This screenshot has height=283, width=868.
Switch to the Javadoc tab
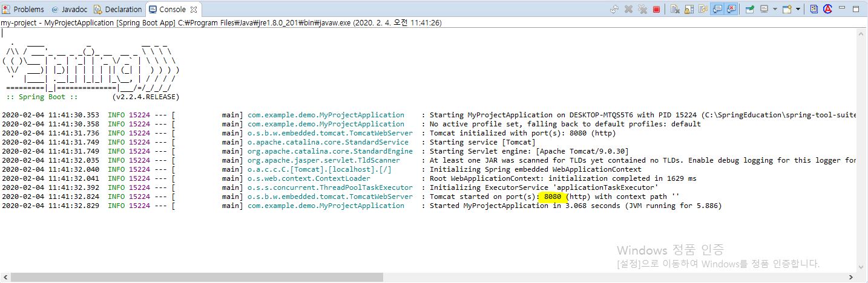[x=68, y=9]
